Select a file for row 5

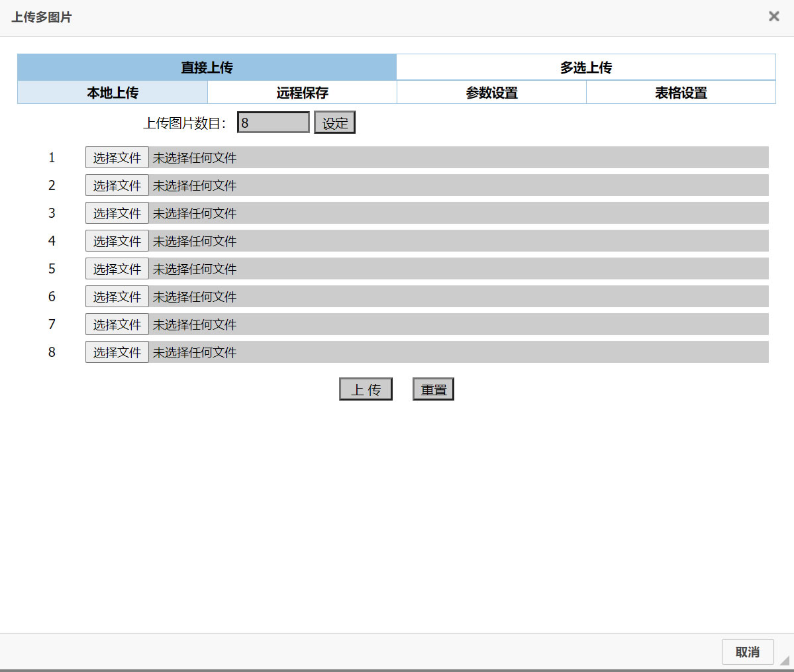[x=117, y=268]
